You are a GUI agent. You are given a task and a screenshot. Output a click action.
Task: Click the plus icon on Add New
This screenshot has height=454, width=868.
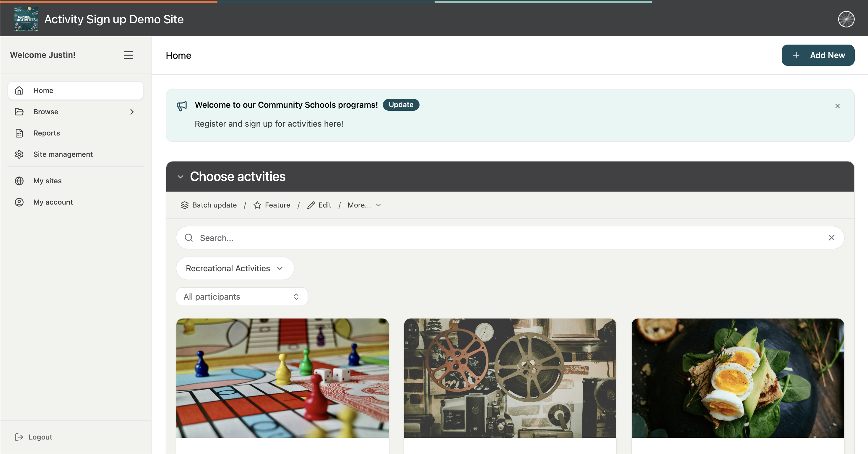(x=796, y=55)
